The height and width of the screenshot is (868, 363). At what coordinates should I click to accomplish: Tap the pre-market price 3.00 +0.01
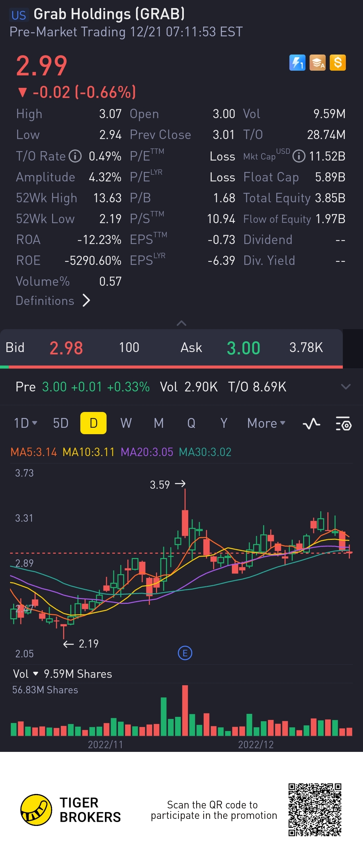click(x=72, y=387)
